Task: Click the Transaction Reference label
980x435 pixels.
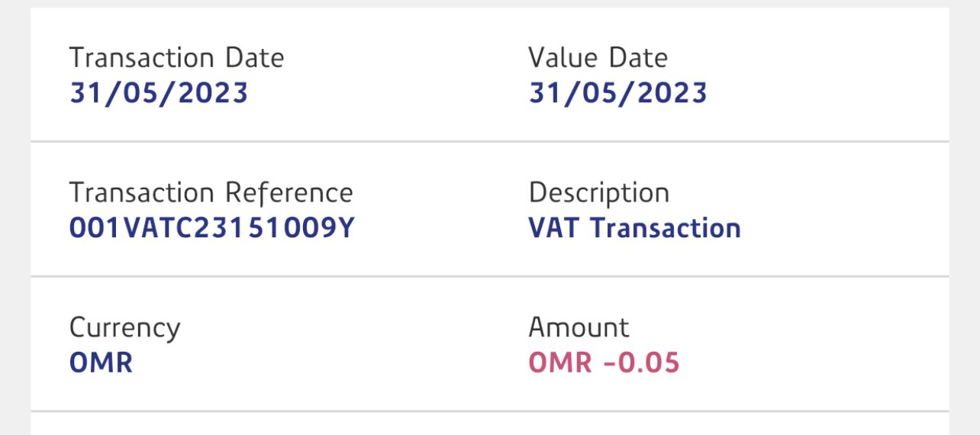Action: tap(211, 193)
